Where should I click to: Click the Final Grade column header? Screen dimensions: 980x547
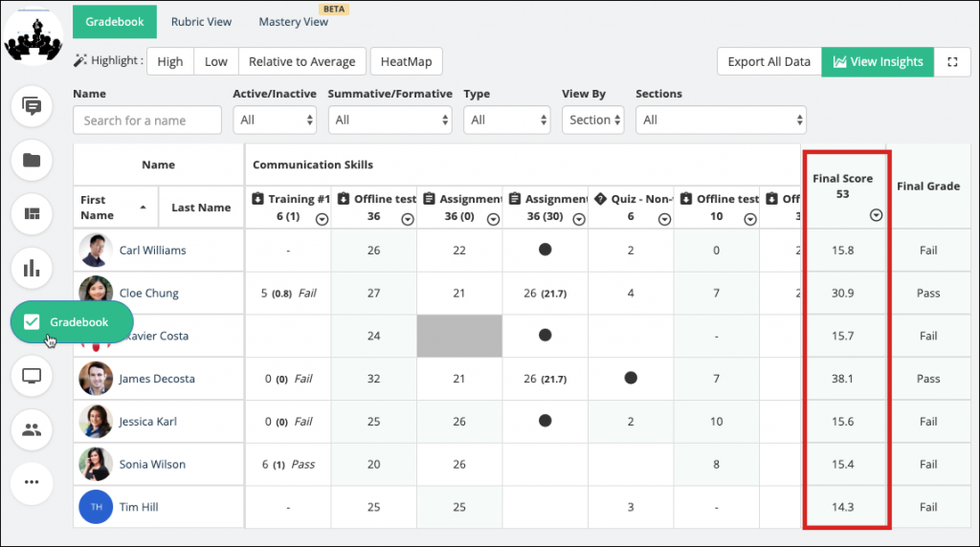click(x=928, y=186)
